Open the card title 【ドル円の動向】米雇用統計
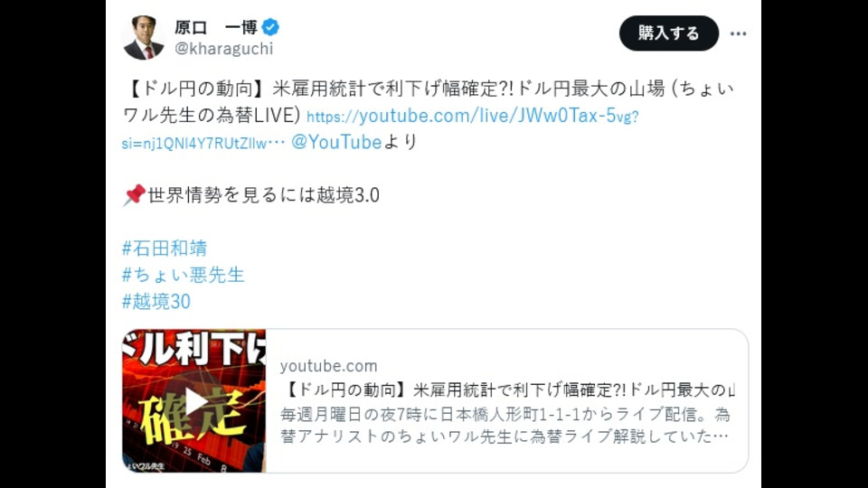Image resolution: width=868 pixels, height=488 pixels. (x=507, y=389)
